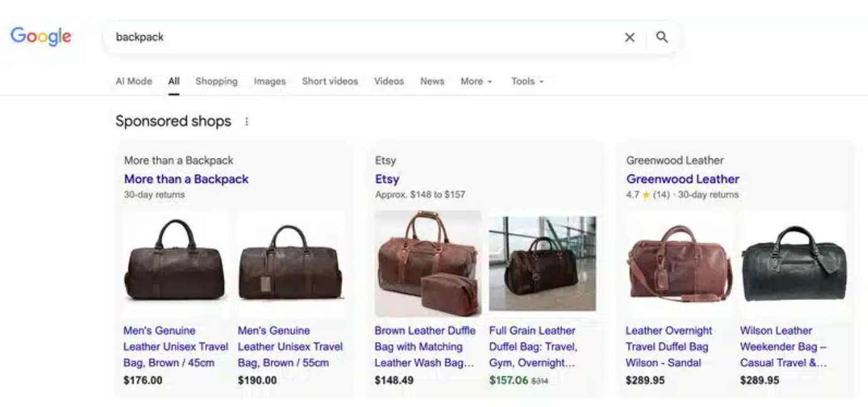868x407 pixels.
Task: Click the magnifying glass search icon
Action: pos(662,38)
